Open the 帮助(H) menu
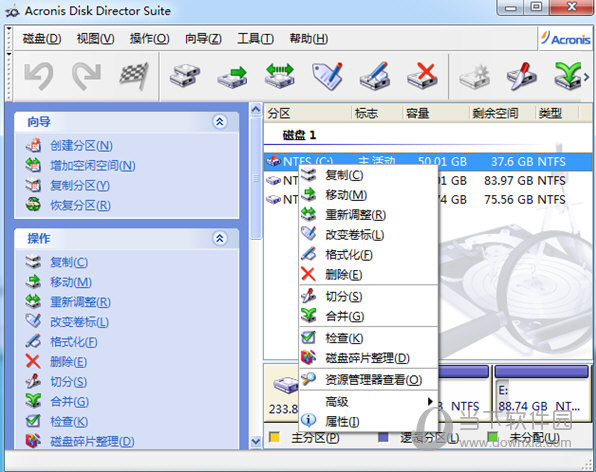 click(308, 38)
